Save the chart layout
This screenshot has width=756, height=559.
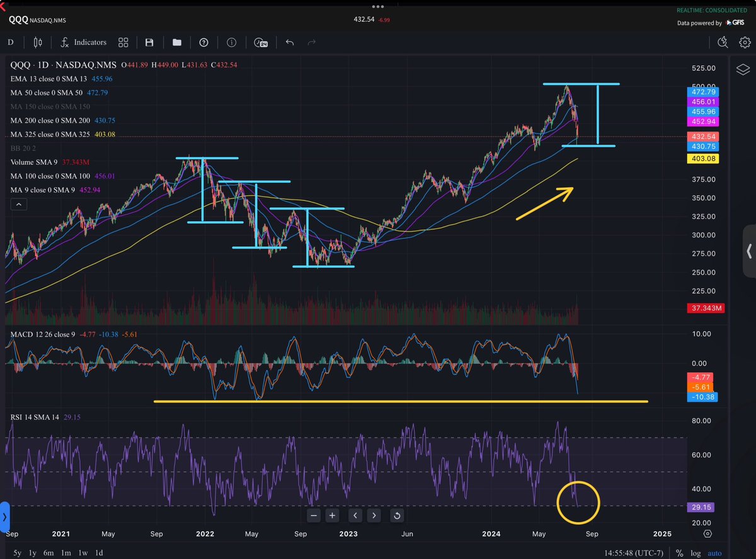(x=149, y=42)
